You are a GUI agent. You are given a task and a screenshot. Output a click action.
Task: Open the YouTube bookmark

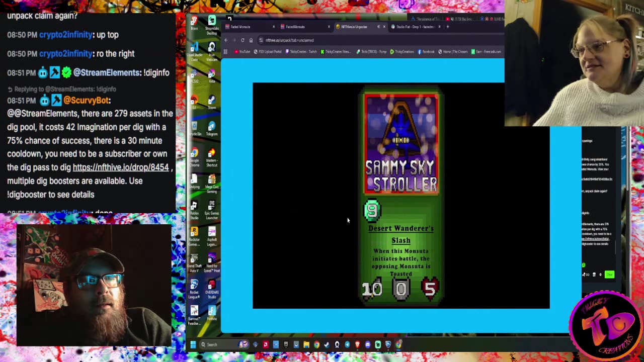[x=242, y=52]
